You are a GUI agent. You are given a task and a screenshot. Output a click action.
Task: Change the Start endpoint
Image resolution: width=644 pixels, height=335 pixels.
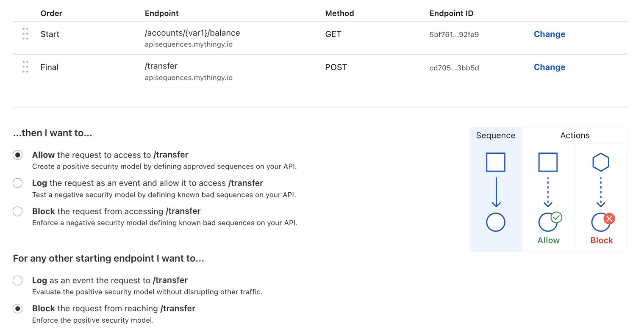pyautogui.click(x=549, y=34)
